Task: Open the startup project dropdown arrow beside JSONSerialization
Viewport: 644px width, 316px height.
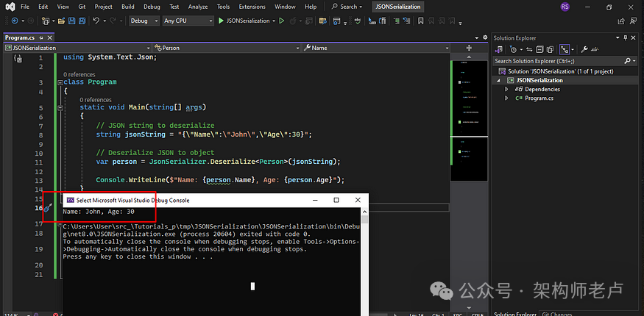Action: pos(273,21)
